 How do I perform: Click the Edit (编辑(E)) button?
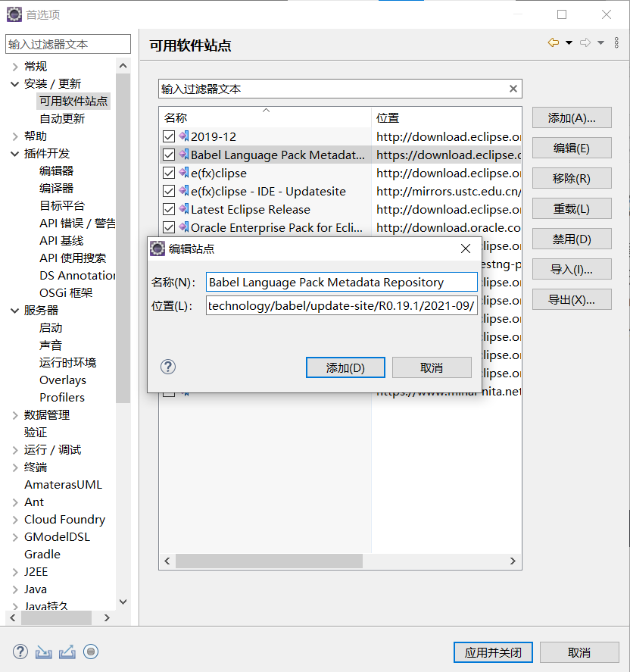point(572,148)
